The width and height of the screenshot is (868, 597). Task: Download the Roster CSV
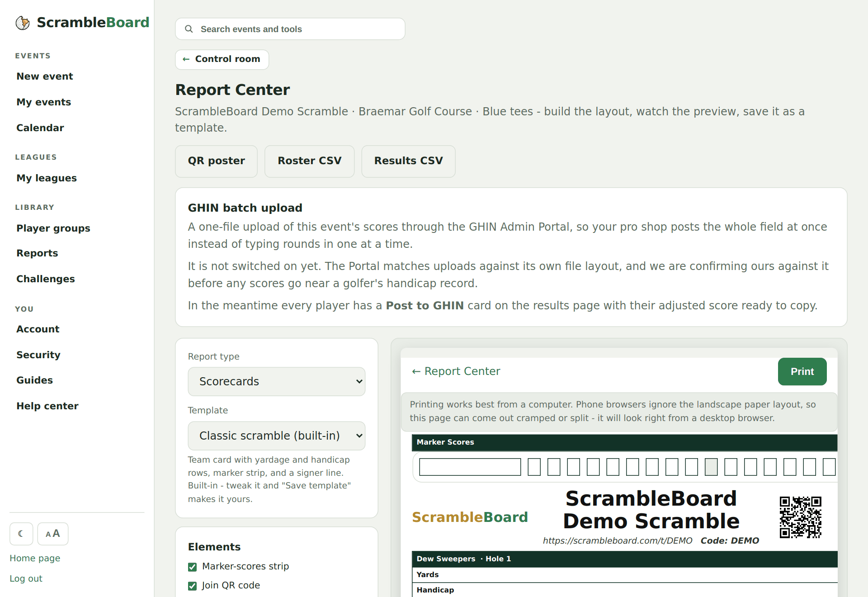(x=310, y=161)
